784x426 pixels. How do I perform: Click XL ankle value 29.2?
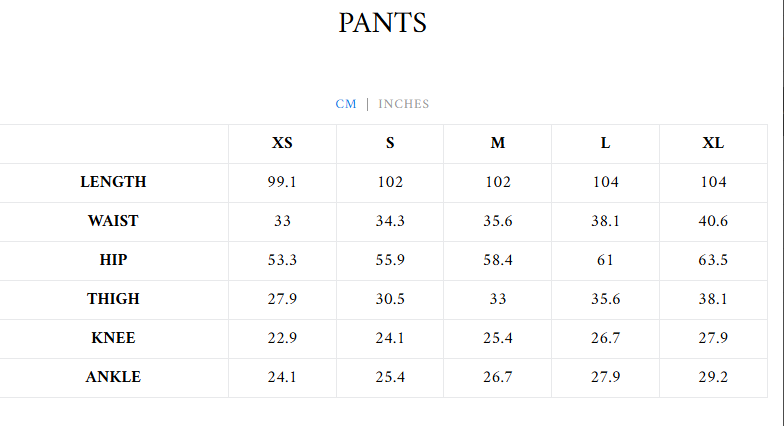[712, 377]
